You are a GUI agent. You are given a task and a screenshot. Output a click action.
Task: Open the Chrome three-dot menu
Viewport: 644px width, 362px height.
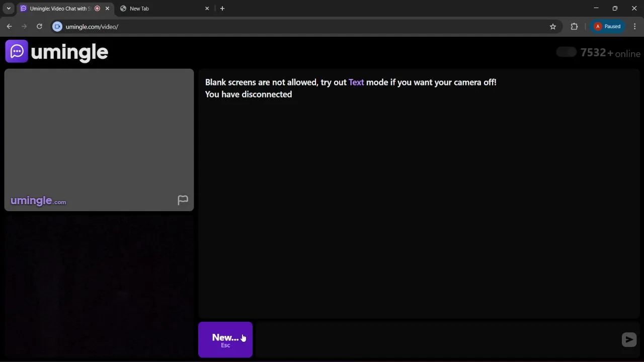(x=635, y=27)
